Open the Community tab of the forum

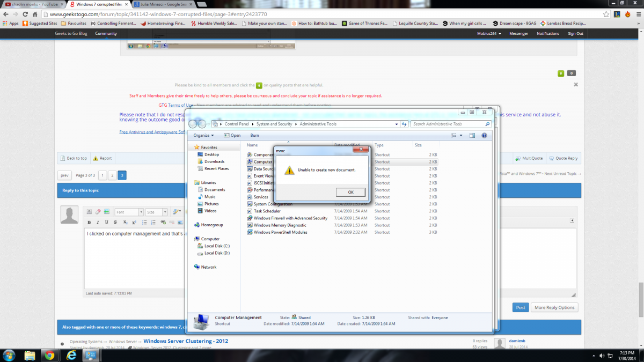coord(106,33)
